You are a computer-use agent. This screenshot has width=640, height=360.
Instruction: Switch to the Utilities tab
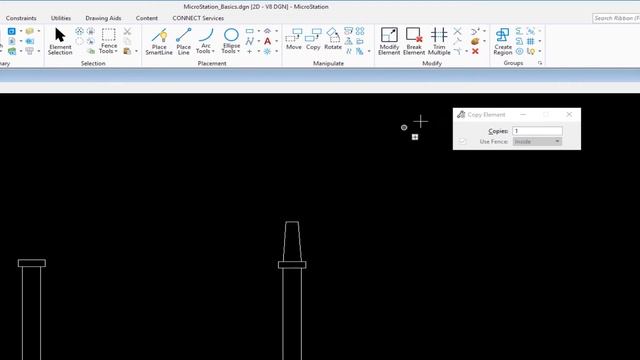point(61,18)
